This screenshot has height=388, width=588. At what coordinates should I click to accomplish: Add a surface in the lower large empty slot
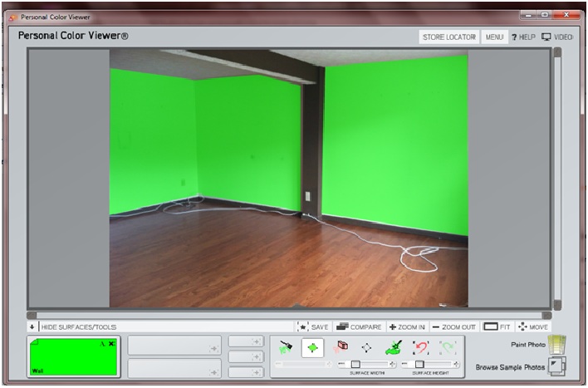click(174, 368)
